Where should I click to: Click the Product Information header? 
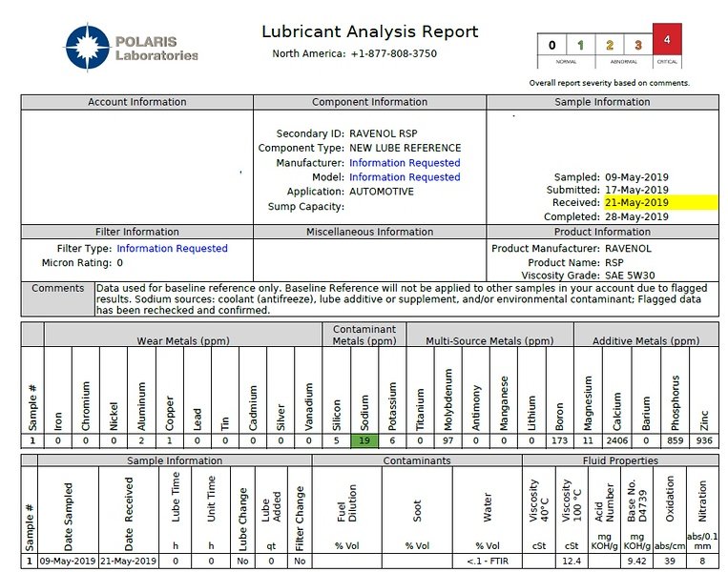pos(602,232)
